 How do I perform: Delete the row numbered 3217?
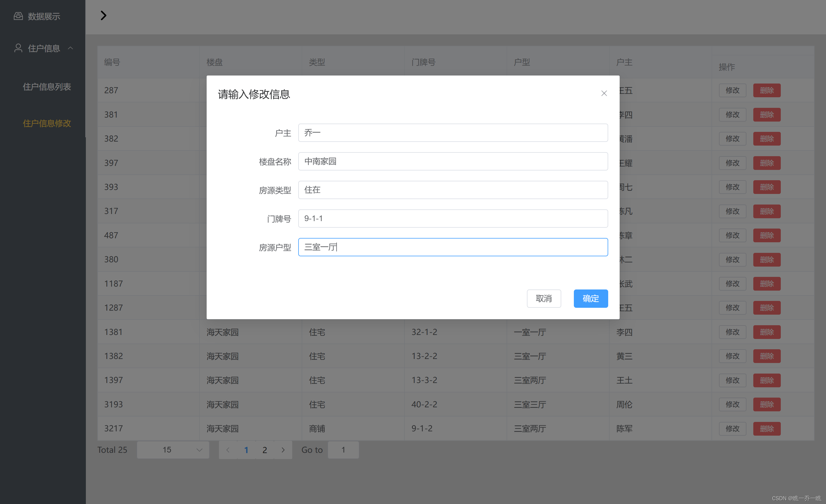[767, 428]
